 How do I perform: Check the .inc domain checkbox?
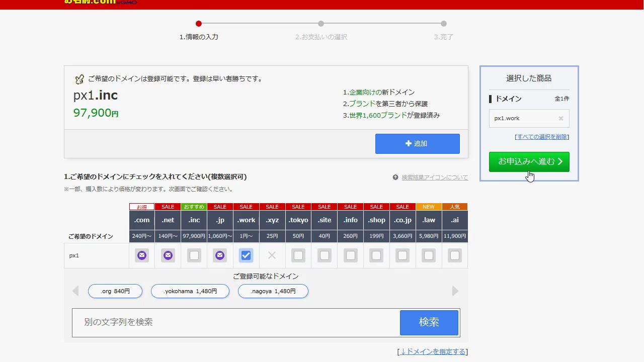click(x=194, y=255)
